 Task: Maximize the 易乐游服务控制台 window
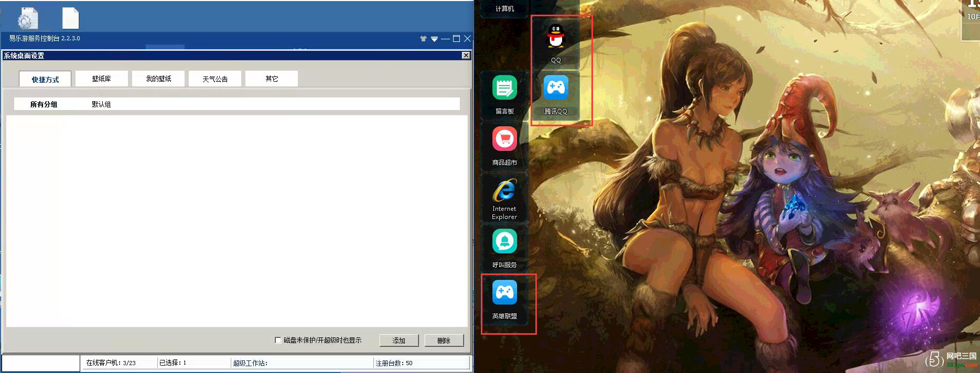[456, 39]
